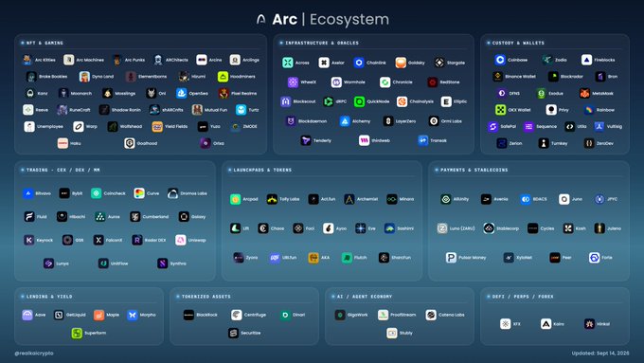Select the Uniswap pink icon

click(x=180, y=240)
